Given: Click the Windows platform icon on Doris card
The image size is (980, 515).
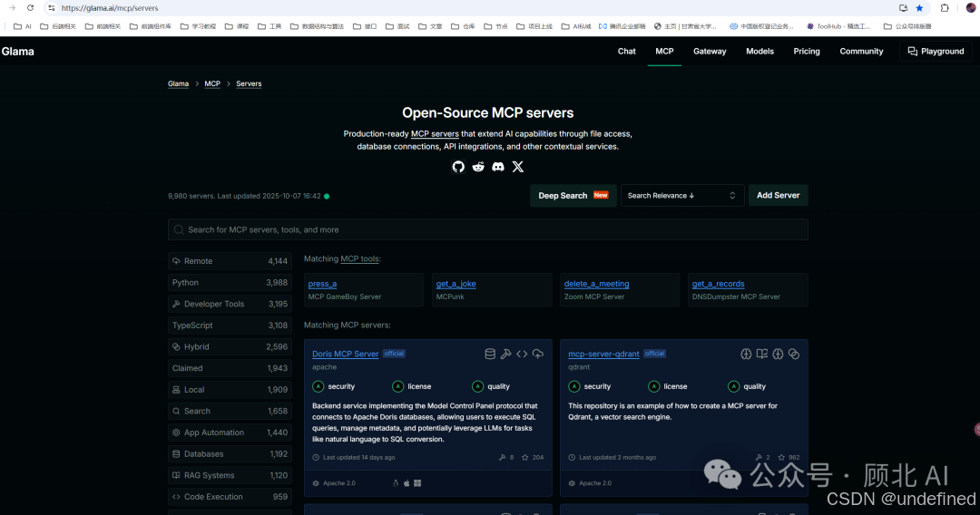Looking at the screenshot, I should (x=417, y=483).
